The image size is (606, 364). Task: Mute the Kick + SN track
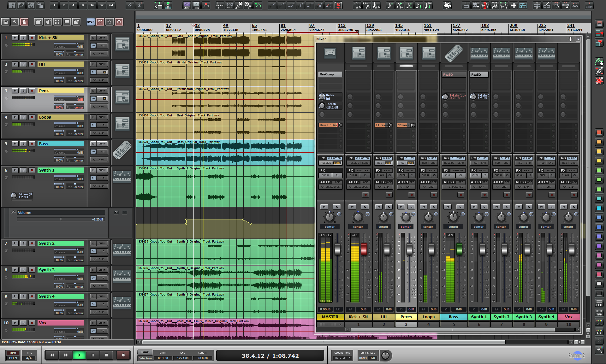click(x=15, y=38)
